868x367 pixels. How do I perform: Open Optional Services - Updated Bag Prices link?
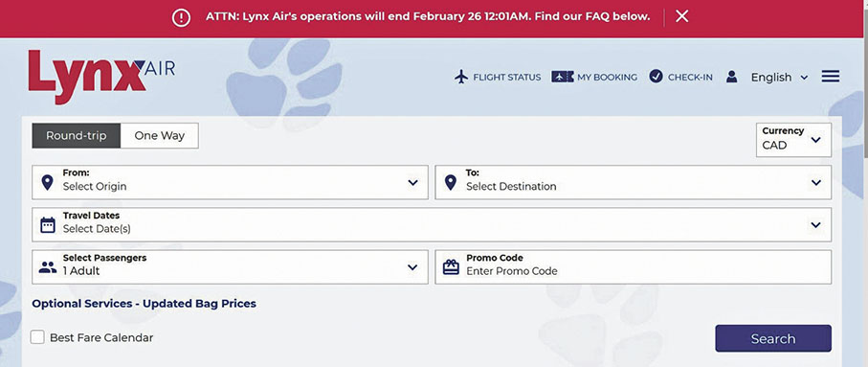coord(144,304)
